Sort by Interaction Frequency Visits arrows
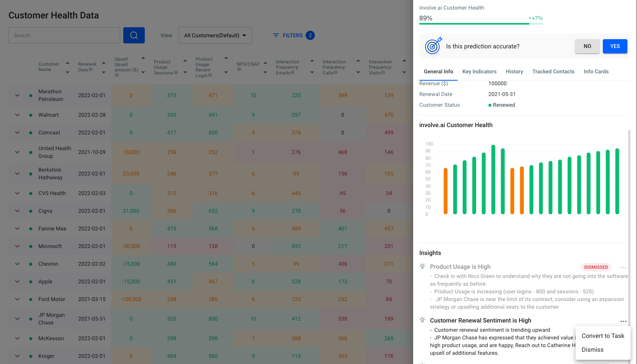 tap(404, 66)
